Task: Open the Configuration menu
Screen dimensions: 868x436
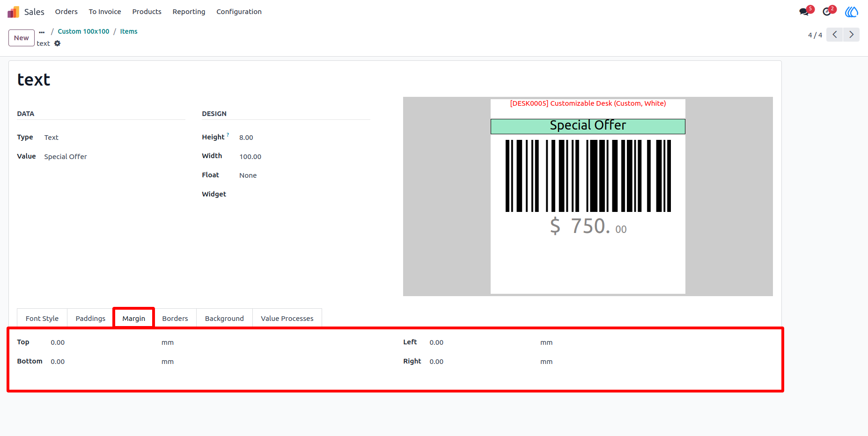Action: (x=239, y=12)
